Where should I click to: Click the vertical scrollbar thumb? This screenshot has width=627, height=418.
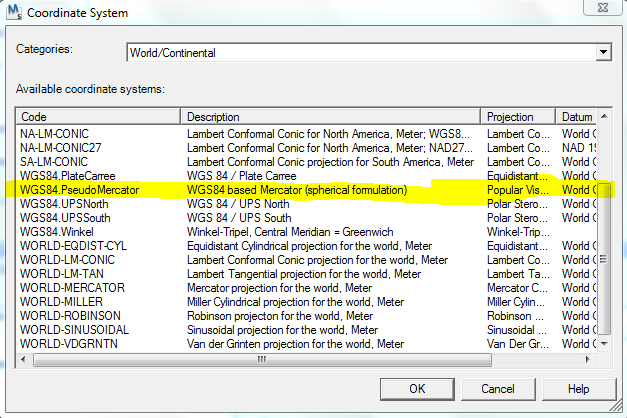[604, 258]
